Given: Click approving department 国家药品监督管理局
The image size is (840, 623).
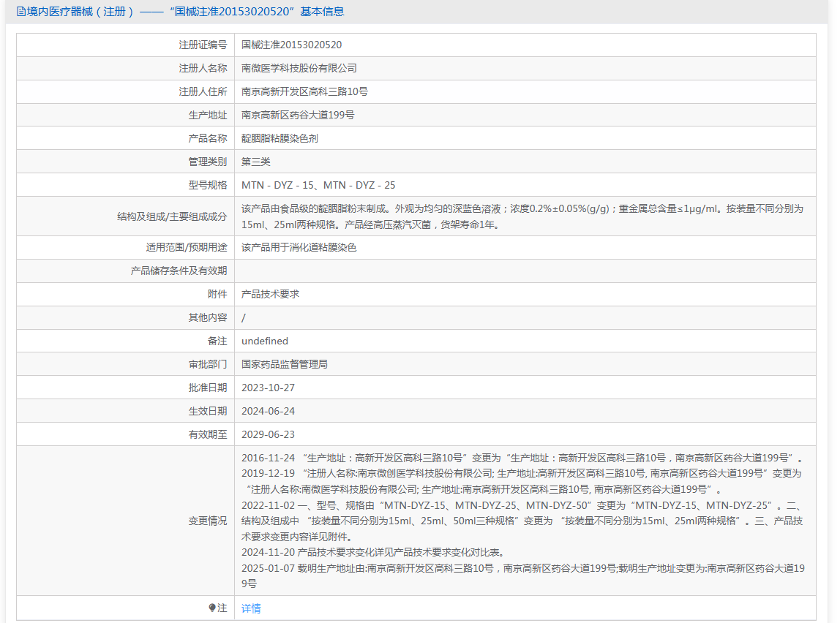Looking at the screenshot, I should 285,364.
